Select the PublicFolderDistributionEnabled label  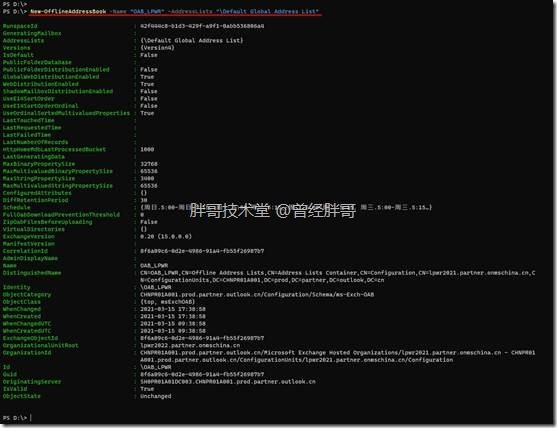click(x=56, y=70)
